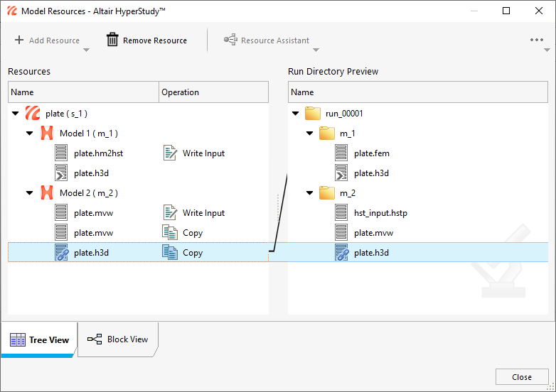Click the Tree View table icon

(18, 340)
